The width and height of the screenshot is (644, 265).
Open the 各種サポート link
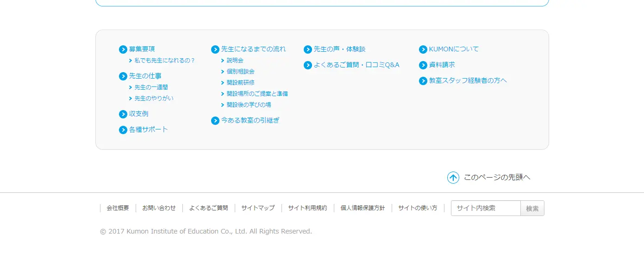[149, 129]
